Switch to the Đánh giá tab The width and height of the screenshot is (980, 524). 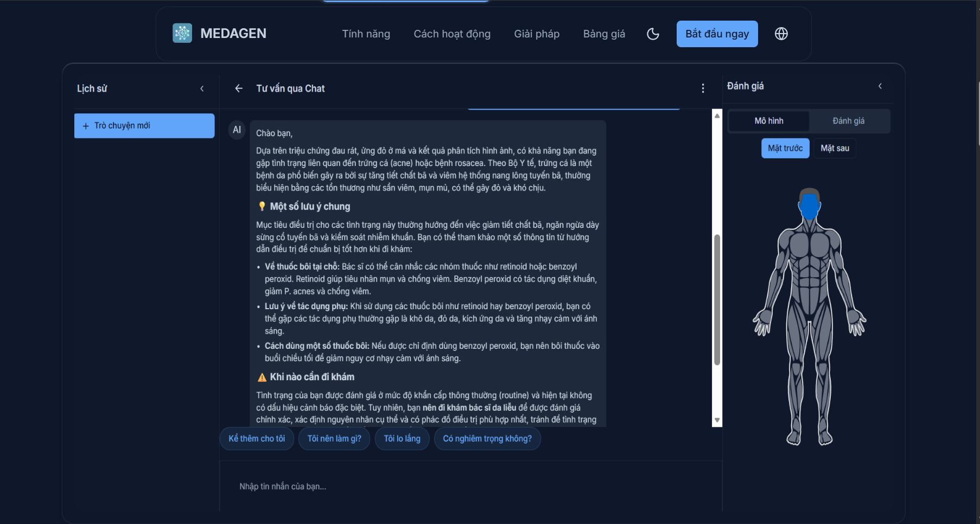pyautogui.click(x=849, y=120)
